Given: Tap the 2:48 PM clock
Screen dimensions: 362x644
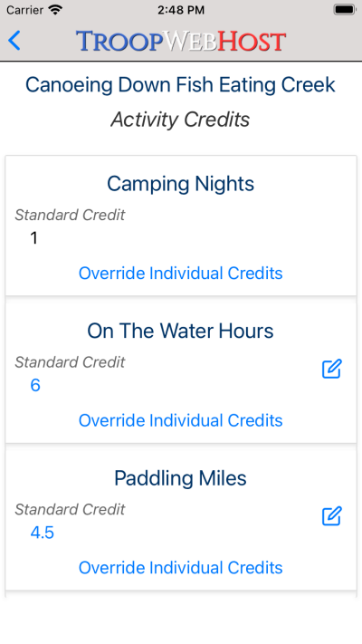Looking at the screenshot, I should click(181, 10).
